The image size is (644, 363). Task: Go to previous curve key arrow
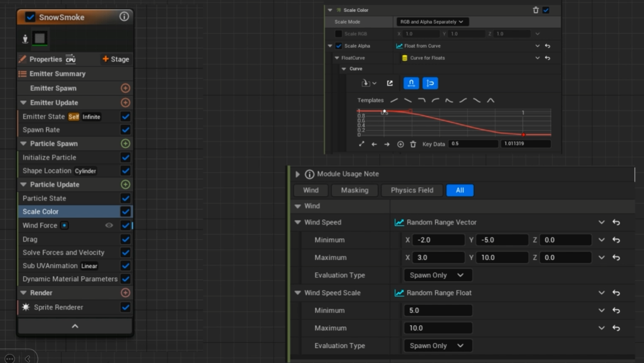click(x=374, y=144)
